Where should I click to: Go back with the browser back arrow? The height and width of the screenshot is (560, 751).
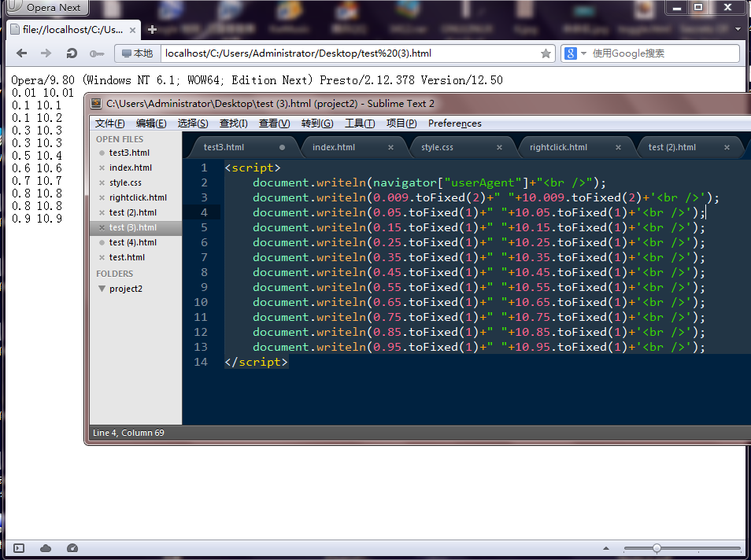21,53
